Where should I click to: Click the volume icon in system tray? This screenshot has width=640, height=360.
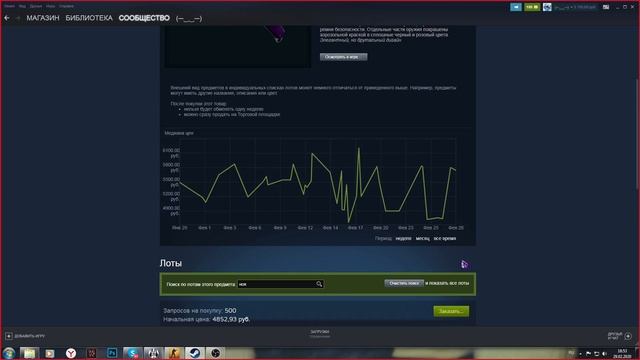604,353
